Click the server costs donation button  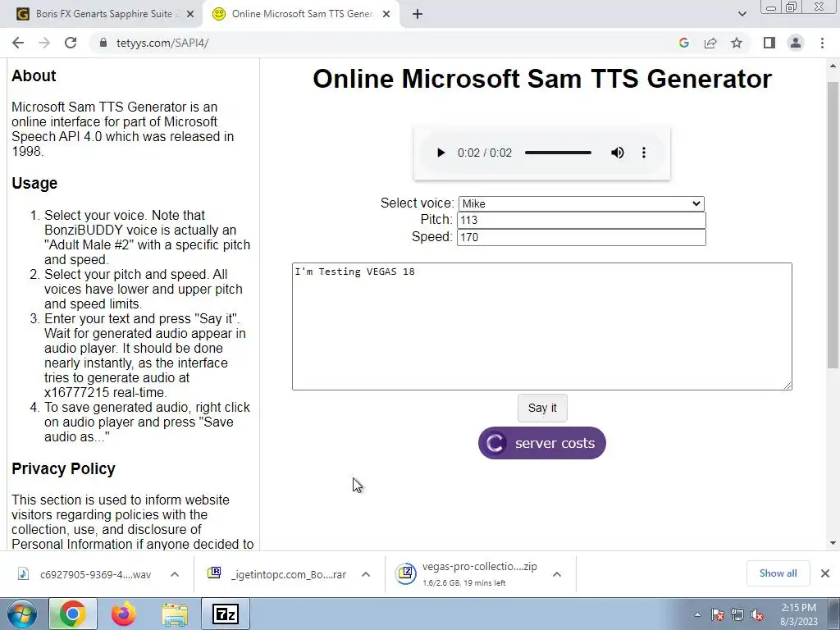541,443
